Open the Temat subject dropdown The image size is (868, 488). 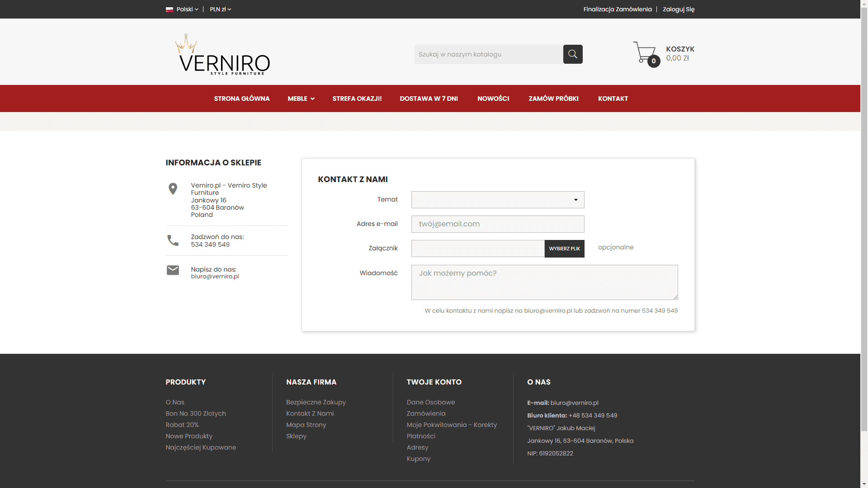[x=497, y=200]
